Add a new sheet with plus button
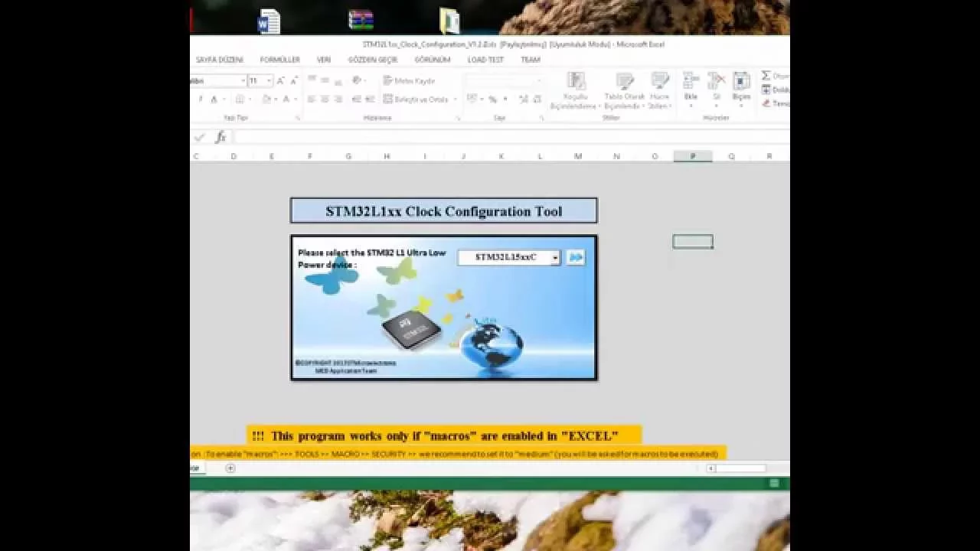 coord(230,468)
